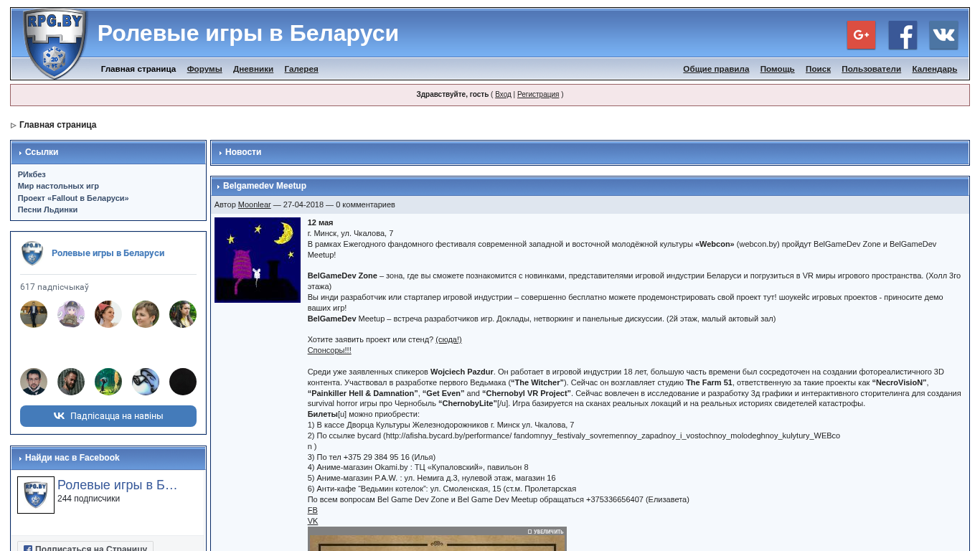Open the Спонсоры!!! link

tap(329, 350)
